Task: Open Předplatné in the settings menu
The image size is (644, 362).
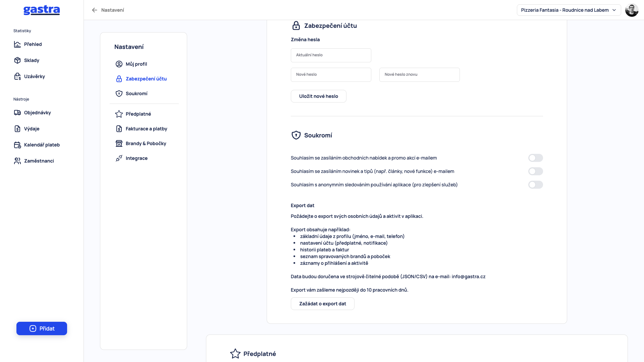Action: [x=139, y=114]
